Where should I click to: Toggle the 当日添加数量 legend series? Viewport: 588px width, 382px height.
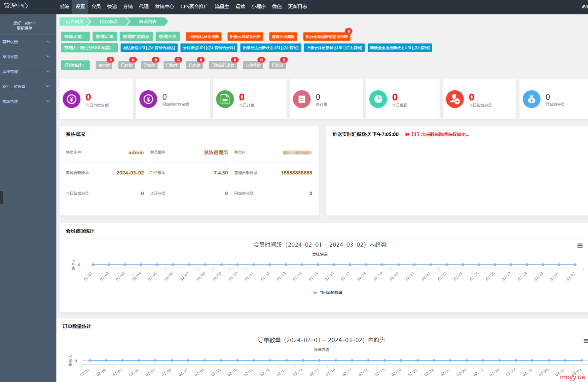tap(327, 293)
